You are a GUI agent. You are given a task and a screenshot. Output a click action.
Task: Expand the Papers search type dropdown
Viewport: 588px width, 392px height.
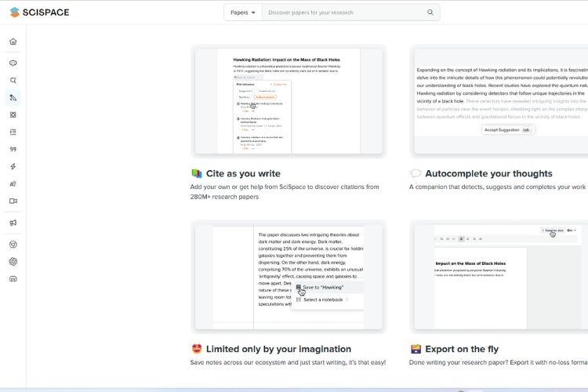click(243, 13)
